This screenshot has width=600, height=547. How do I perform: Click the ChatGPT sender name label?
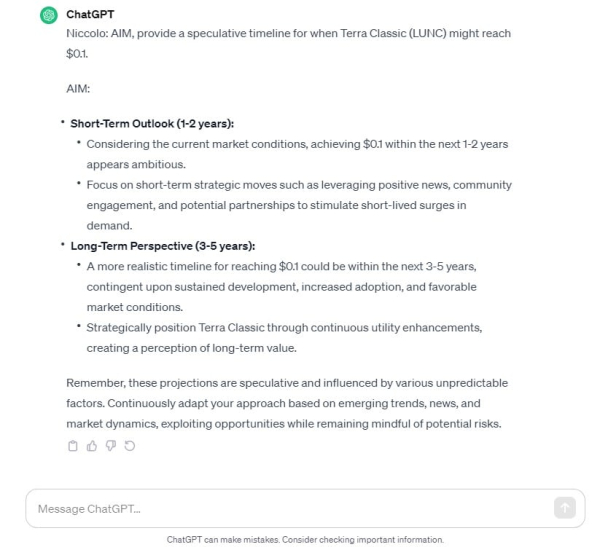coord(90,16)
